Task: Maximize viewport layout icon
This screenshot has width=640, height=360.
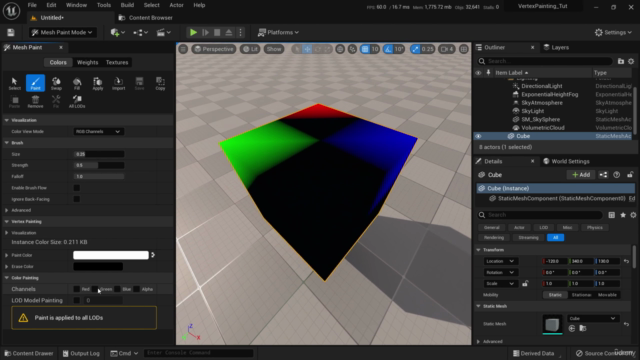Action: [x=464, y=49]
